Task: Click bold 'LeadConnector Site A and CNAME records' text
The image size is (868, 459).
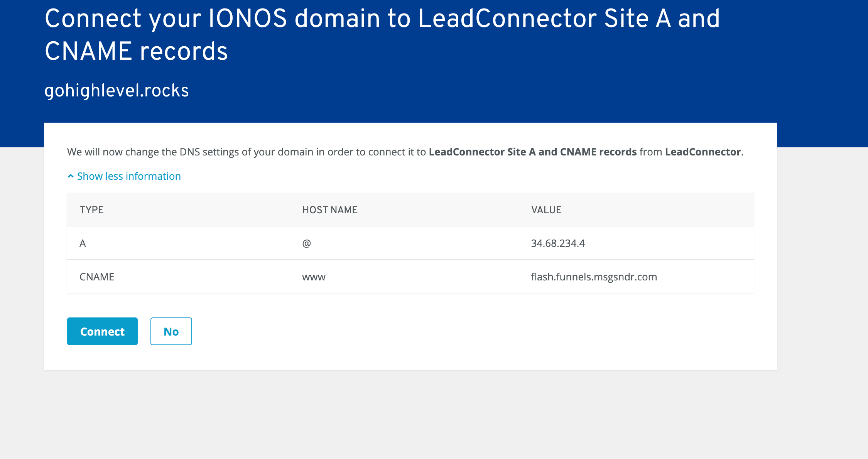Action: [x=533, y=152]
